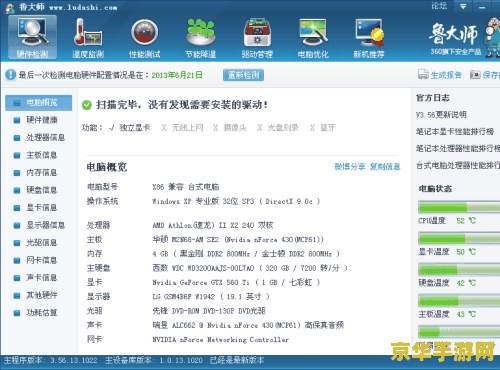Click the camera icon for saving screenshot
The width and height of the screenshot is (500, 370).
pos(475,75)
